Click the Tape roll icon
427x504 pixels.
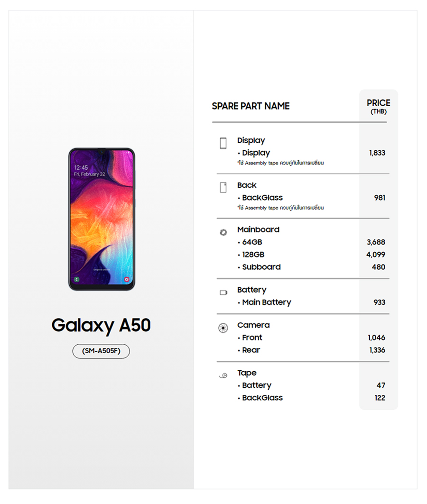click(x=223, y=376)
